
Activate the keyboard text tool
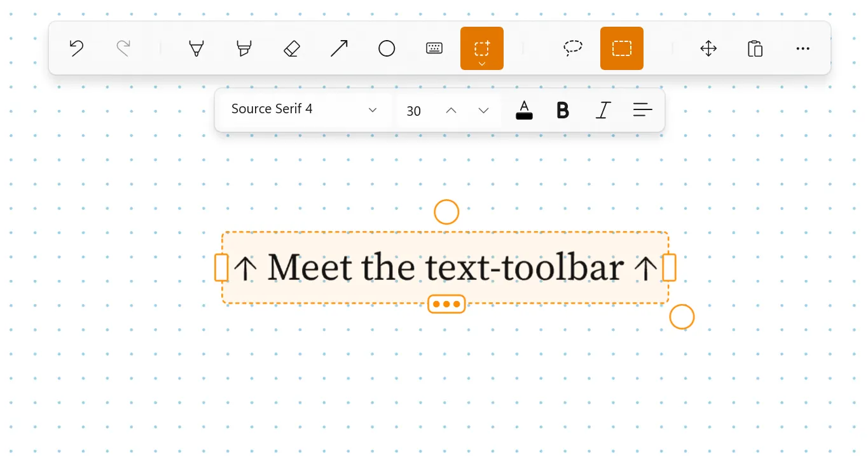(x=434, y=48)
